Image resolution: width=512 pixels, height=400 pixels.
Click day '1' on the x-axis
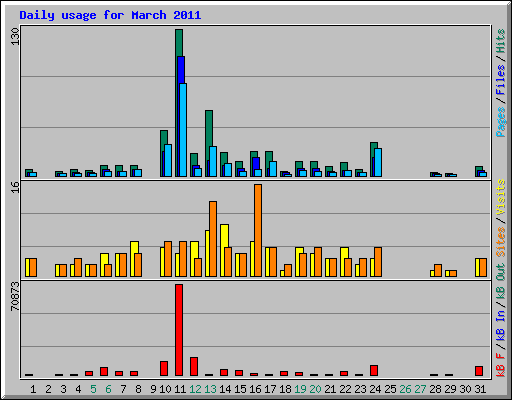point(33,389)
